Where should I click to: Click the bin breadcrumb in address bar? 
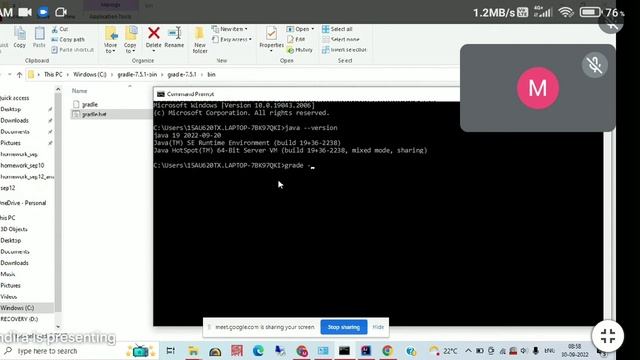click(x=211, y=75)
